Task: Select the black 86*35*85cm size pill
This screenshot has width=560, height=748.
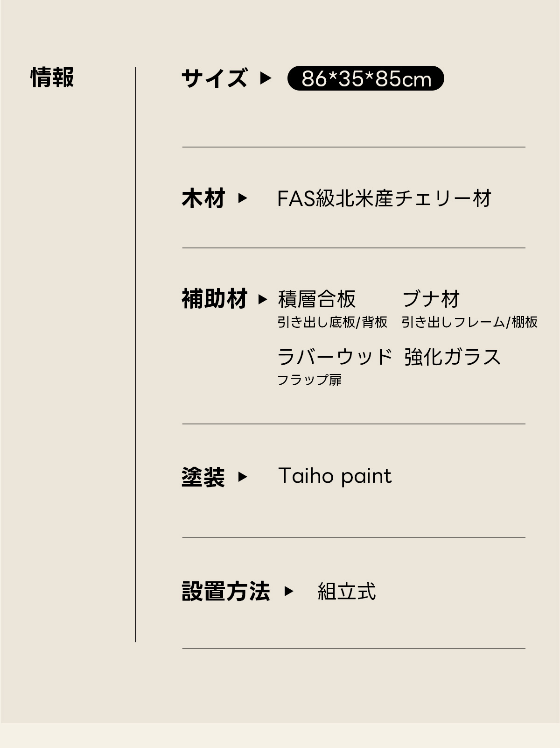Action: point(365,78)
